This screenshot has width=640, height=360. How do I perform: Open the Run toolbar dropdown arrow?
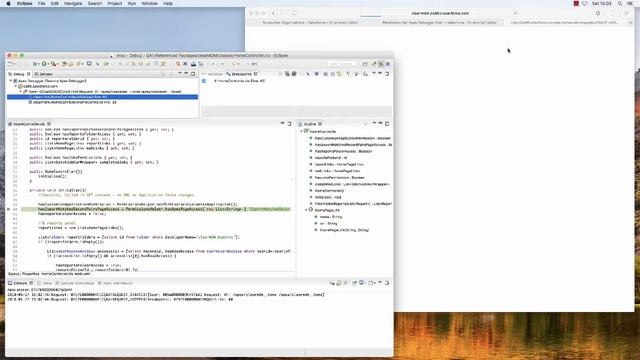pyautogui.click(x=48, y=64)
